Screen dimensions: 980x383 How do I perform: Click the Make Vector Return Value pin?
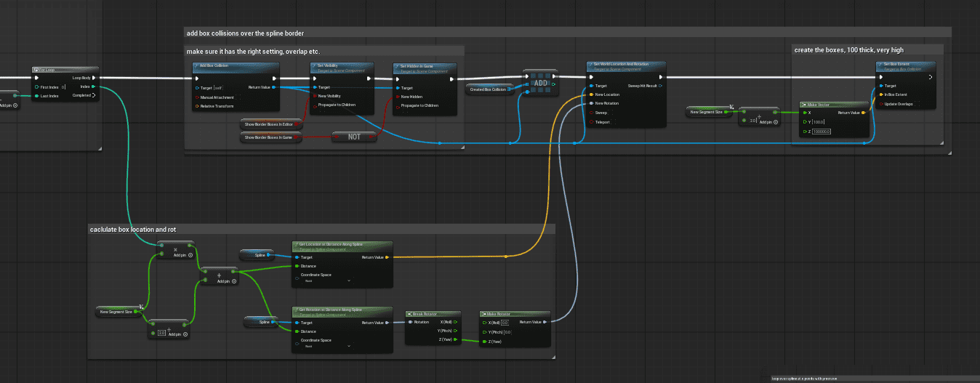[863, 113]
